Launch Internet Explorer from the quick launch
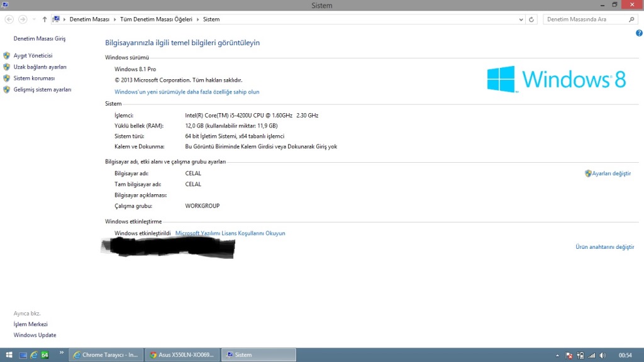 [x=34, y=355]
